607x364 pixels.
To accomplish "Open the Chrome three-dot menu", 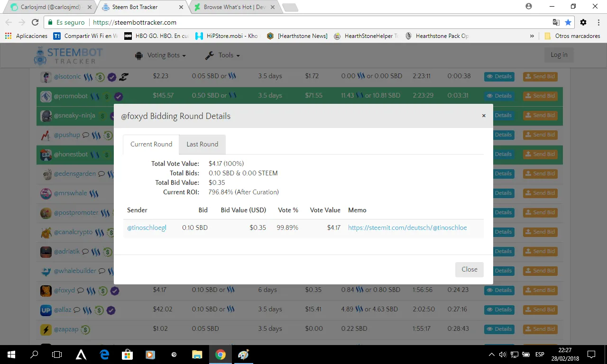I will tap(598, 22).
